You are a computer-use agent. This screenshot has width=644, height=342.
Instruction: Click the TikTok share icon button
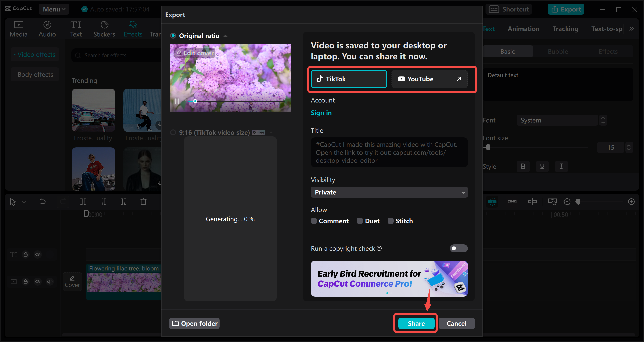pos(348,79)
